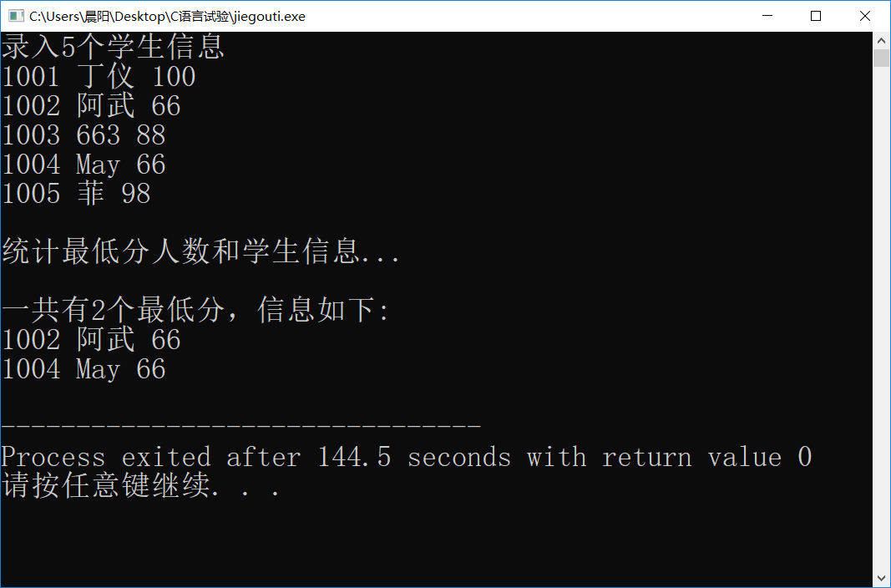Click the line 1003 663 88
Image resolution: width=891 pixels, height=588 pixels.
click(x=84, y=135)
